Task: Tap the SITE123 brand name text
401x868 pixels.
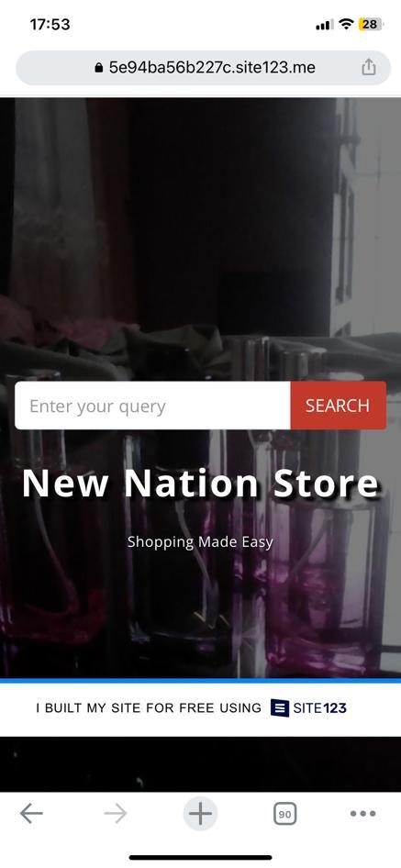Action: click(x=319, y=707)
